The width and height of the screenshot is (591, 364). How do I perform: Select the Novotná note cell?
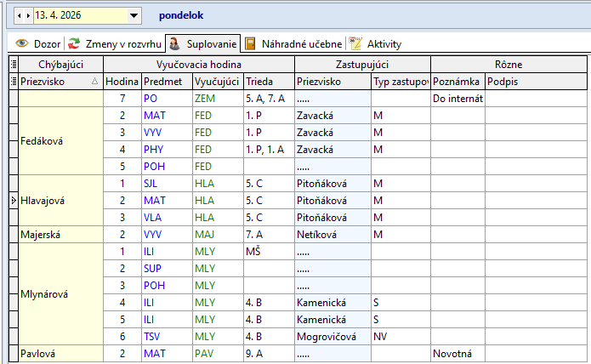click(457, 353)
